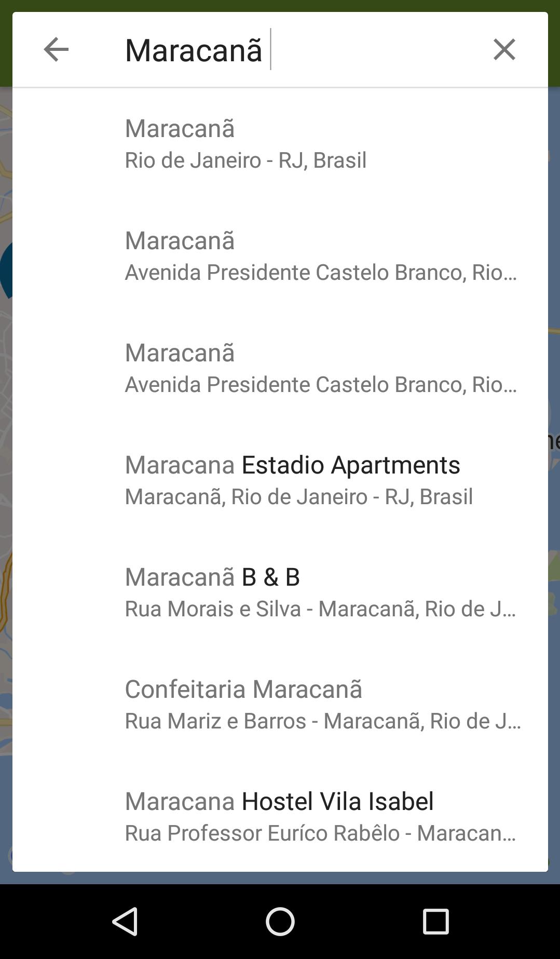Pick Confeitaria Maracanã from the suggestions

click(280, 705)
